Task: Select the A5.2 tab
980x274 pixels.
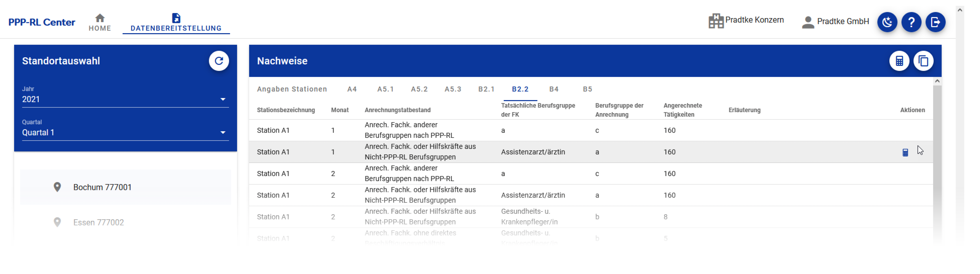Action: 419,89
